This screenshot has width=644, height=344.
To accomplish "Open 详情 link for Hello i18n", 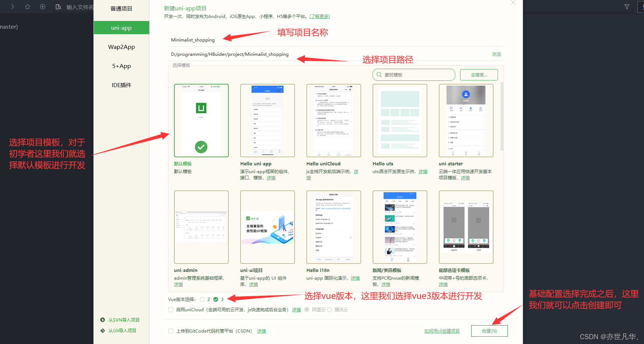I will point(355,278).
